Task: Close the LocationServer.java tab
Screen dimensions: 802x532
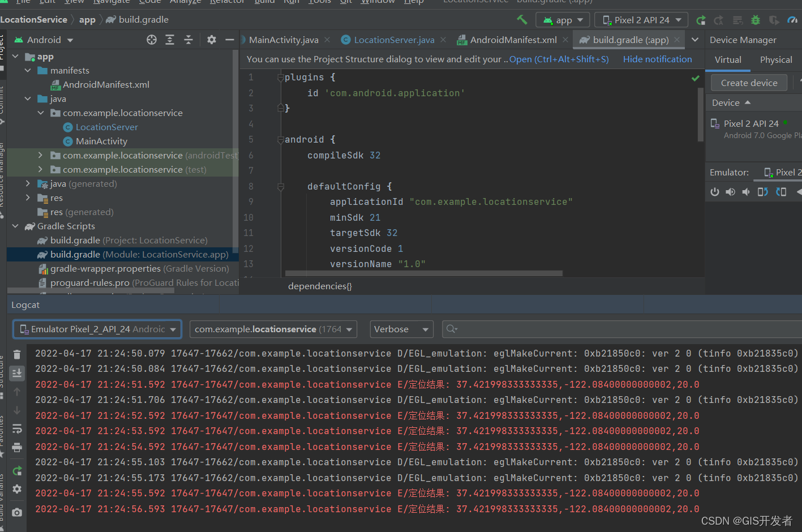Action: click(x=443, y=40)
